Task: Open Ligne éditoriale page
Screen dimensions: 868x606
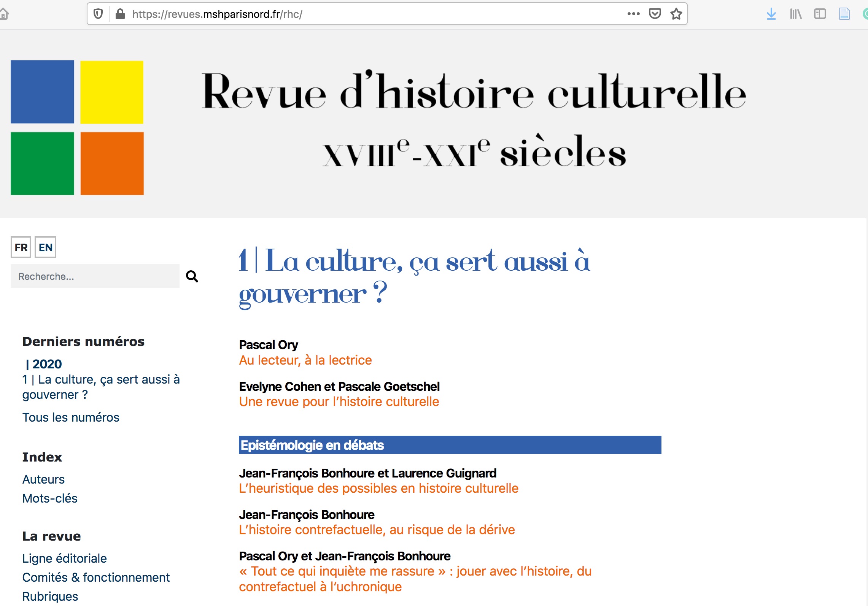Action: pos(64,558)
